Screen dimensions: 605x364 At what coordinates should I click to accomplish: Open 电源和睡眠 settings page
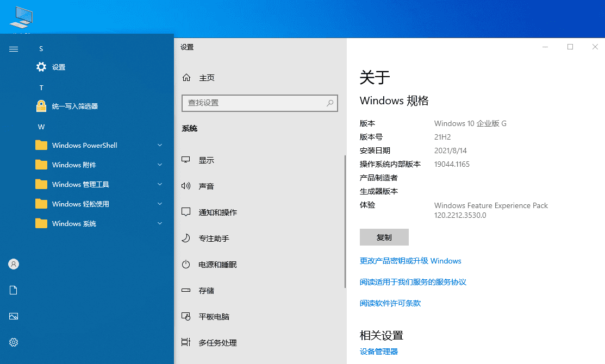pos(217,265)
